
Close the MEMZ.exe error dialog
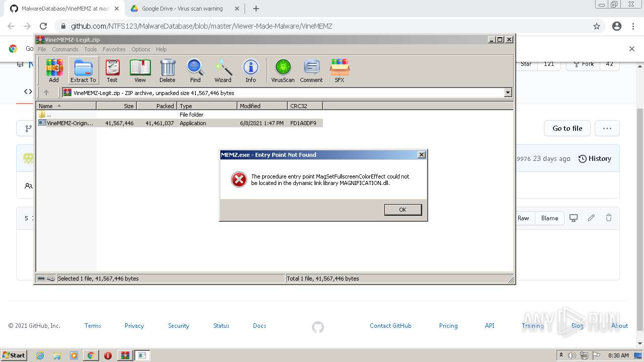(422, 155)
